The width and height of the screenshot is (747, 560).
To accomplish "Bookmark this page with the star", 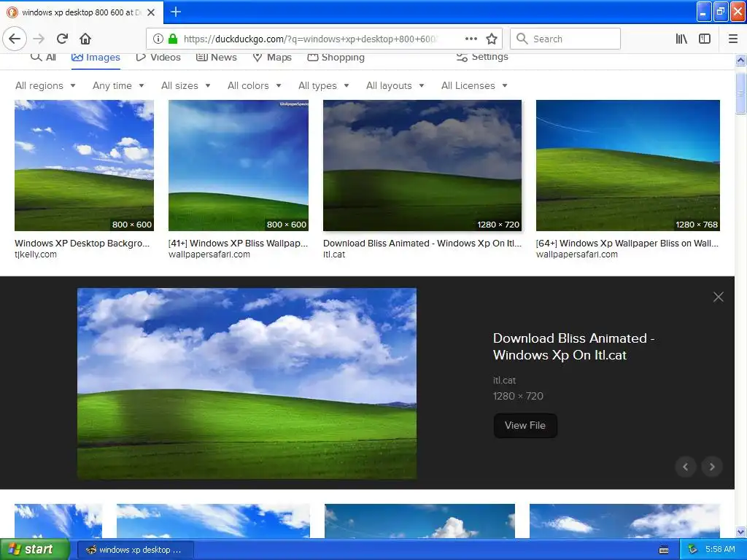I will (492, 39).
